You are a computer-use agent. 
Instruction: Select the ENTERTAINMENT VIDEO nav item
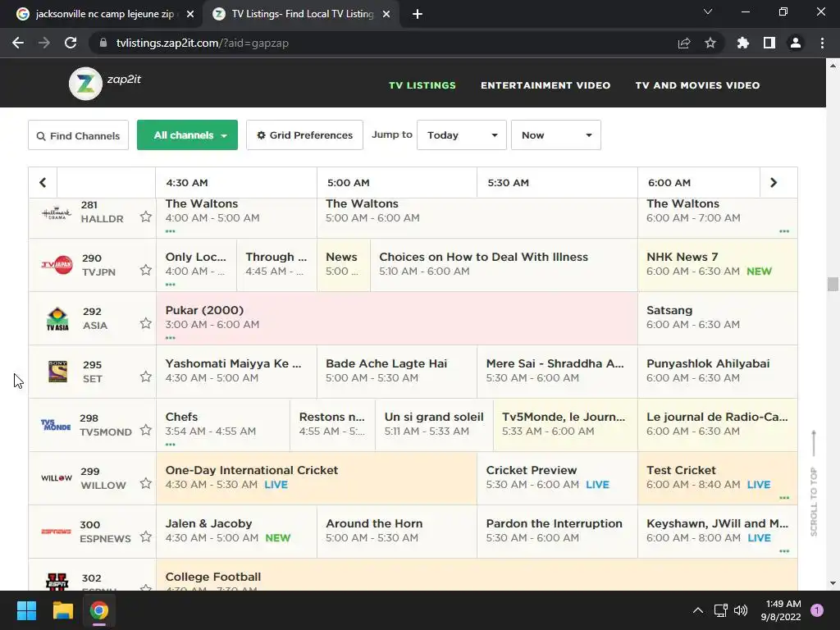[x=546, y=85]
